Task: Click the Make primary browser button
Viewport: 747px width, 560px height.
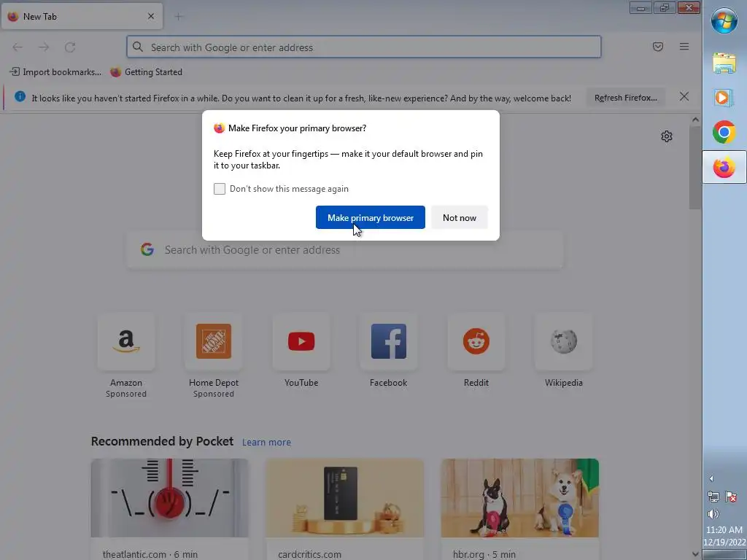Action: pyautogui.click(x=370, y=217)
